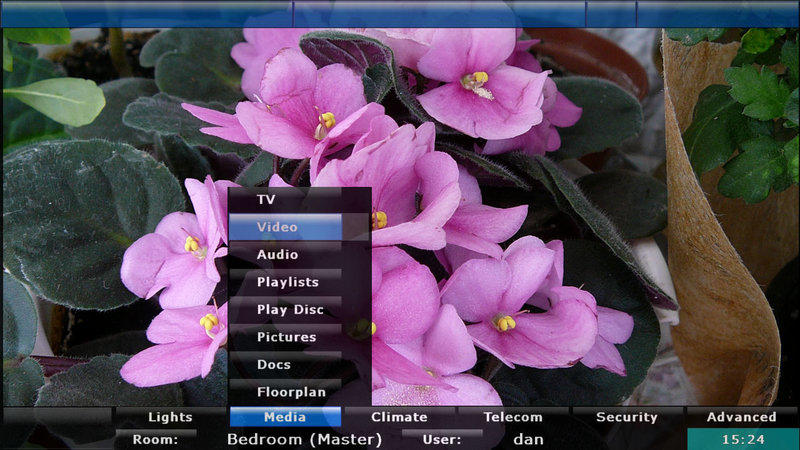Screen dimensions: 800x450
Task: Switch to the Lights tab
Action: 171,417
